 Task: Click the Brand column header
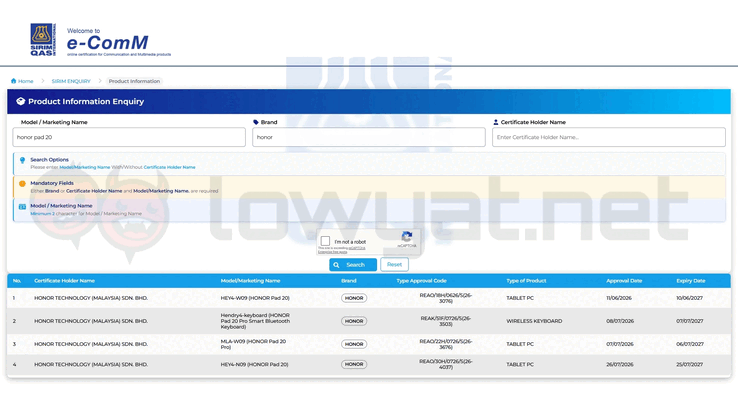(x=349, y=281)
